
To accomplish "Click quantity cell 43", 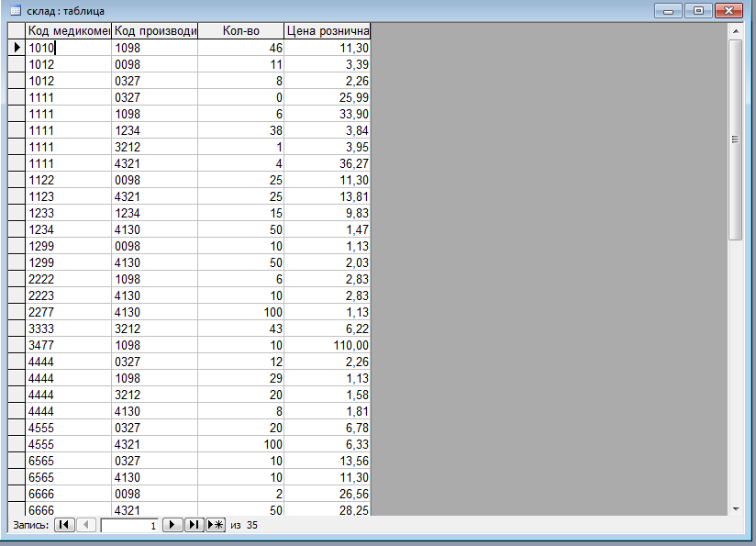I will coord(241,329).
